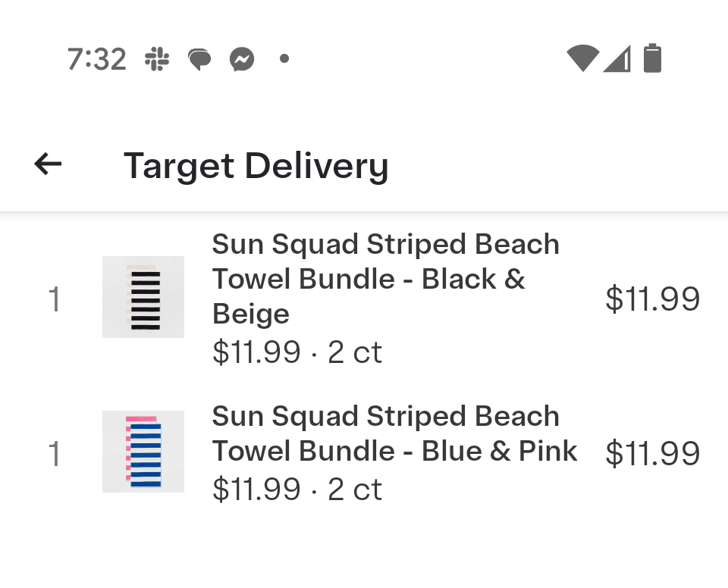728x588 pixels.
Task: Open the Blue & Pink towel thumbnail
Action: point(143,452)
